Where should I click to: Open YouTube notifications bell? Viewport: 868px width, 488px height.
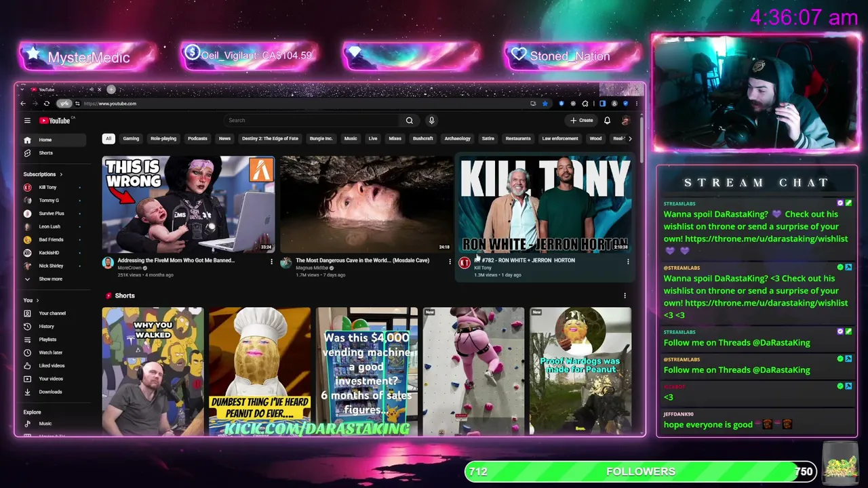click(x=607, y=121)
